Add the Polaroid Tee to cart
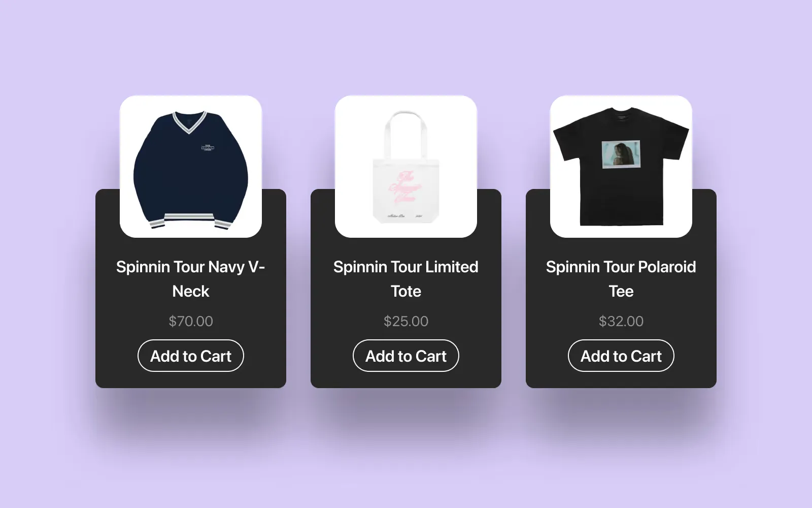The width and height of the screenshot is (812, 508). 621,356
